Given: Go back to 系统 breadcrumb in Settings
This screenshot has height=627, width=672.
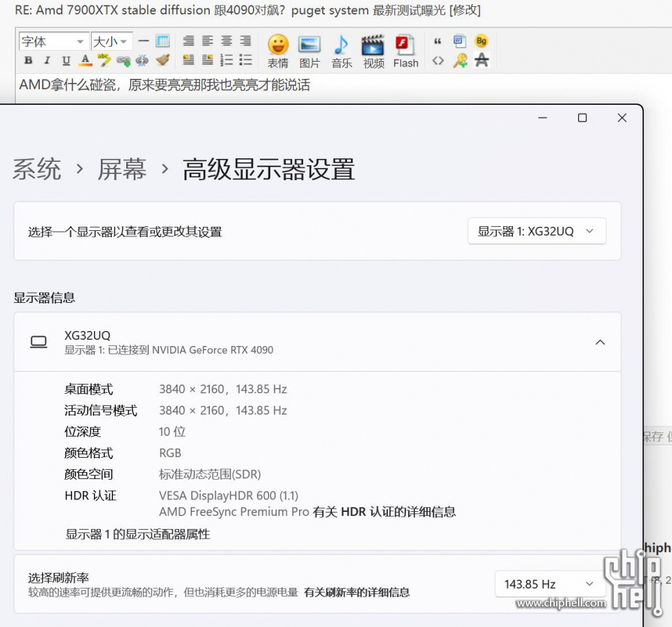Looking at the screenshot, I should pyautogui.click(x=37, y=169).
